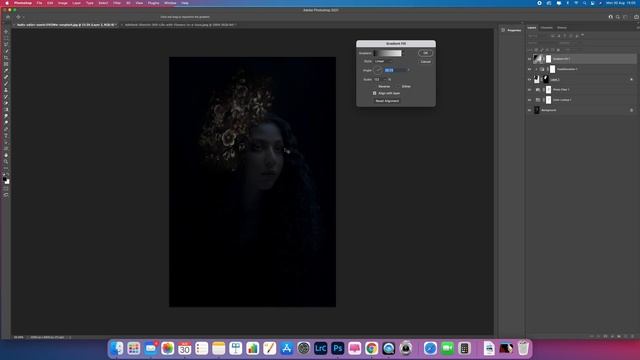Select the Eraser tool

coord(6,103)
